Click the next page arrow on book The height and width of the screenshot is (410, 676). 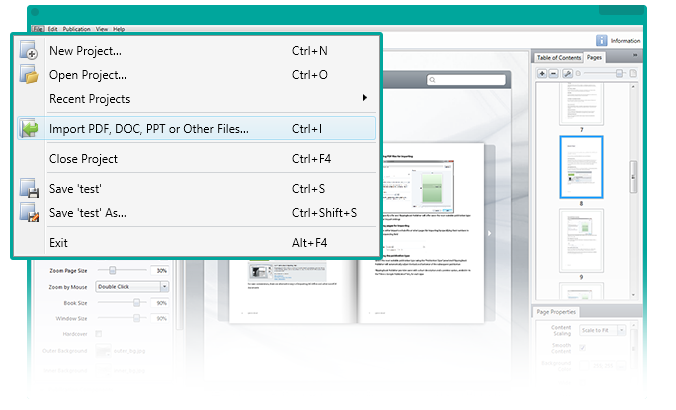click(489, 233)
